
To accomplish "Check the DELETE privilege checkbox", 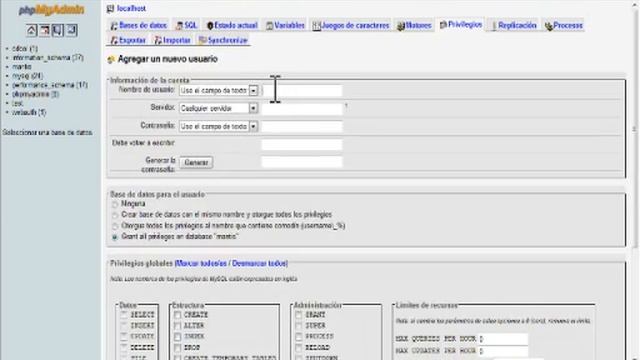I will point(124,348).
